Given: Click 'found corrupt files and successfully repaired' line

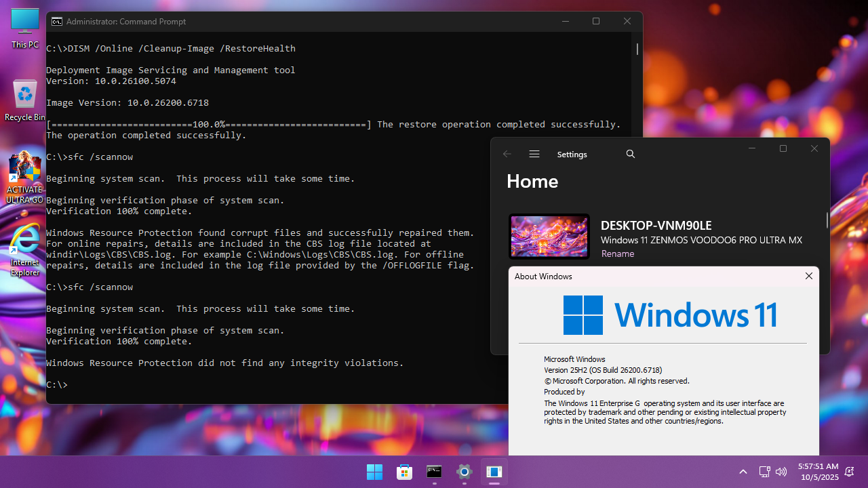Looking at the screenshot, I should pyautogui.click(x=260, y=233).
